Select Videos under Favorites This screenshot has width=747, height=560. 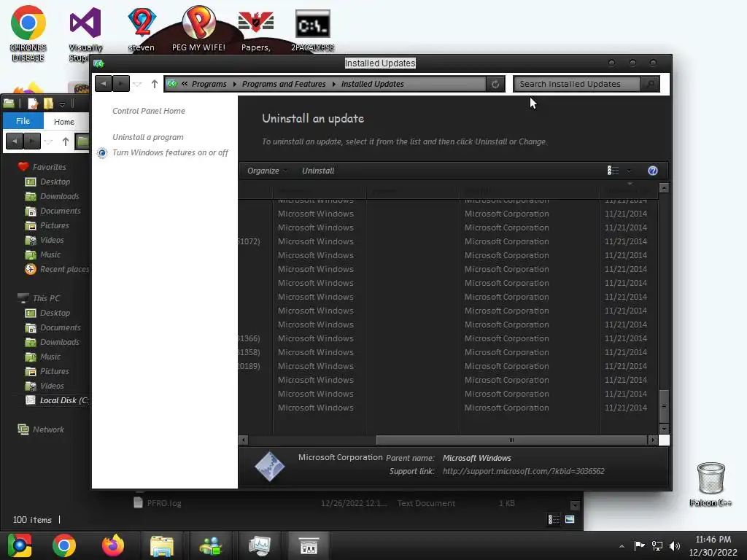coord(52,240)
